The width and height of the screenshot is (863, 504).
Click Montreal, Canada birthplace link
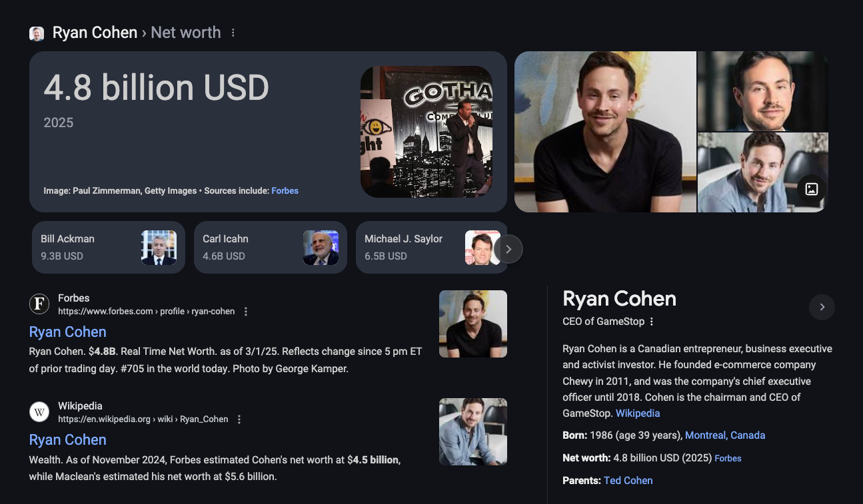[725, 435]
